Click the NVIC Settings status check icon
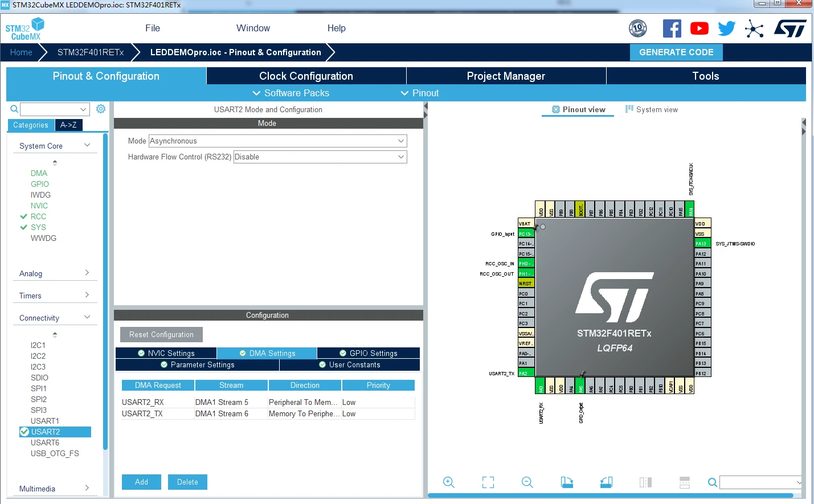Screen dimensions: 814x504 (x=141, y=353)
